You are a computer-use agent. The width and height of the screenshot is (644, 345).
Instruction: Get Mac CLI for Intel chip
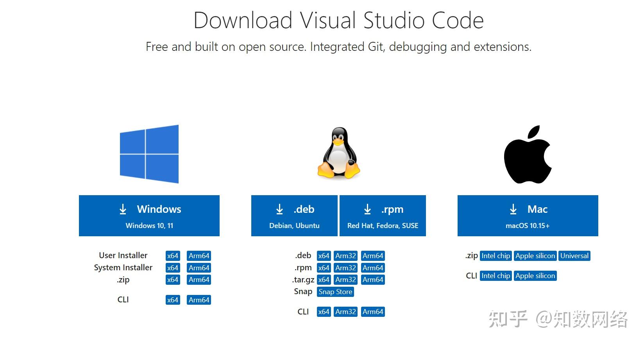point(496,276)
